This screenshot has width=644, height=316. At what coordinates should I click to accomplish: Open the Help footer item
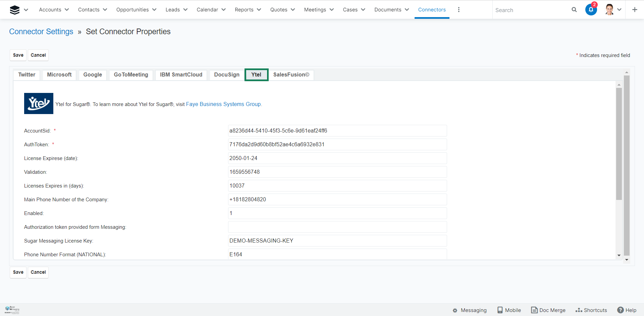pyautogui.click(x=627, y=310)
